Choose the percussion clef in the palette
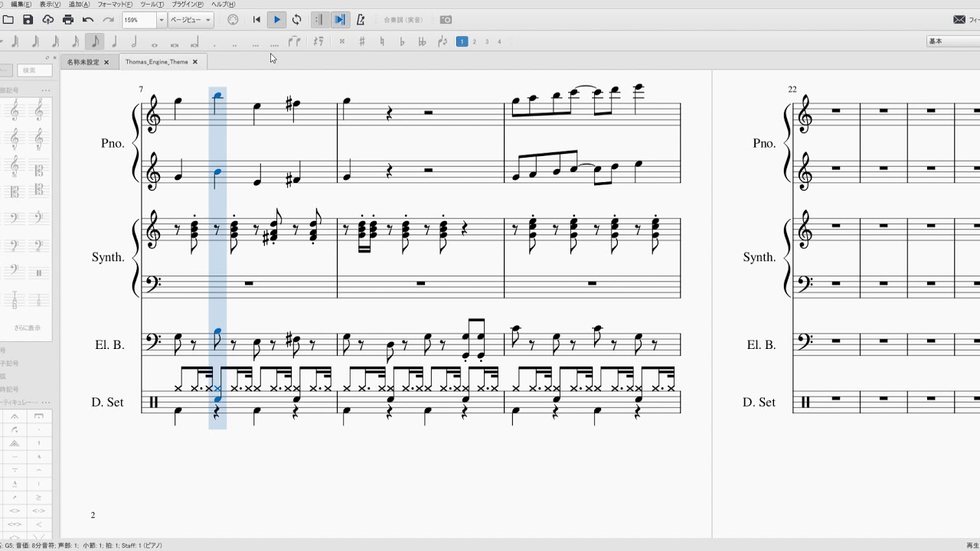 point(39,272)
